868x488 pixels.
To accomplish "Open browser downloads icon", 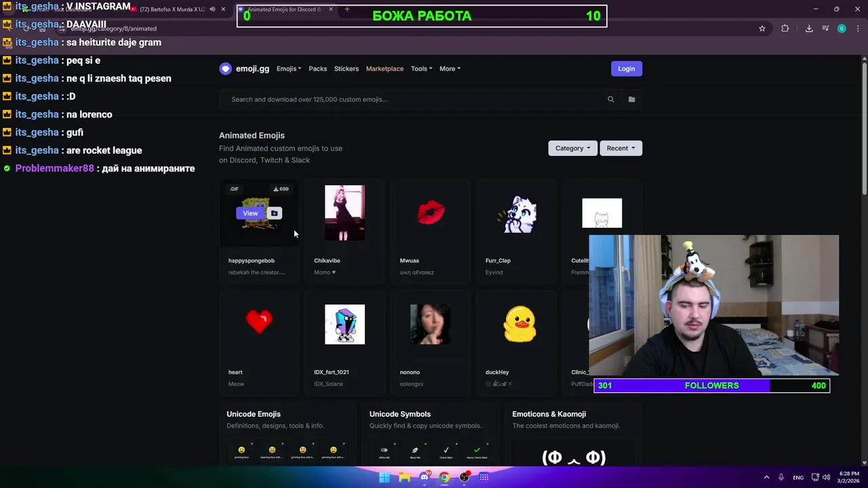I will 809,28.
